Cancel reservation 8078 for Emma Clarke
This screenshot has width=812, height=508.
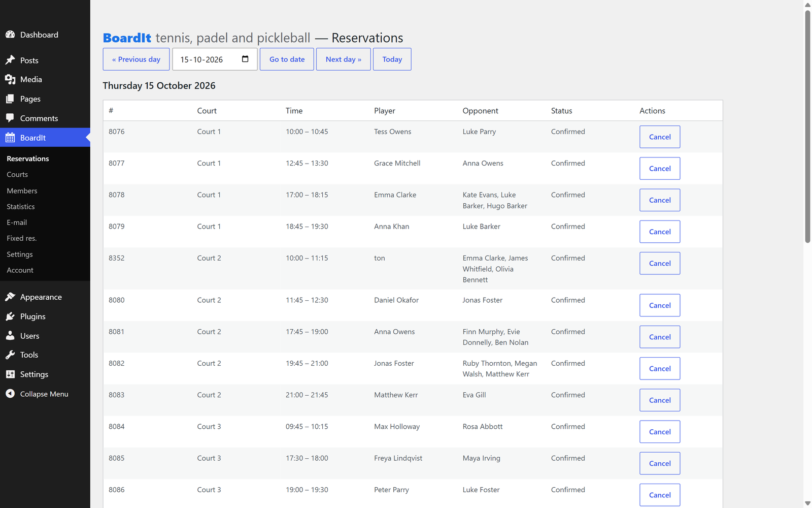pos(660,200)
